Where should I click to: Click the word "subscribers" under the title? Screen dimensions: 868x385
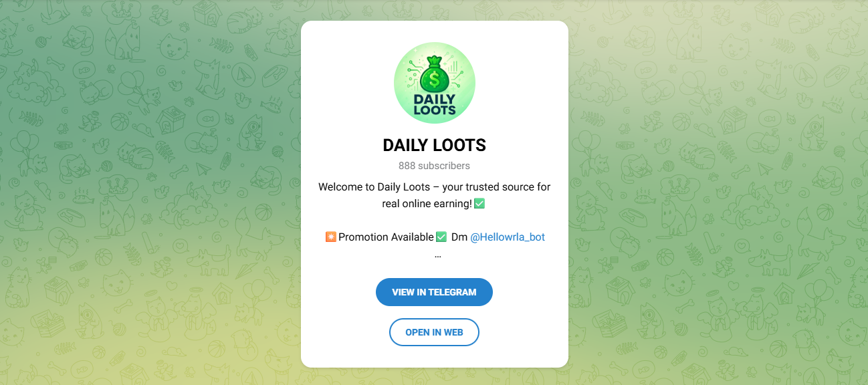coord(444,166)
